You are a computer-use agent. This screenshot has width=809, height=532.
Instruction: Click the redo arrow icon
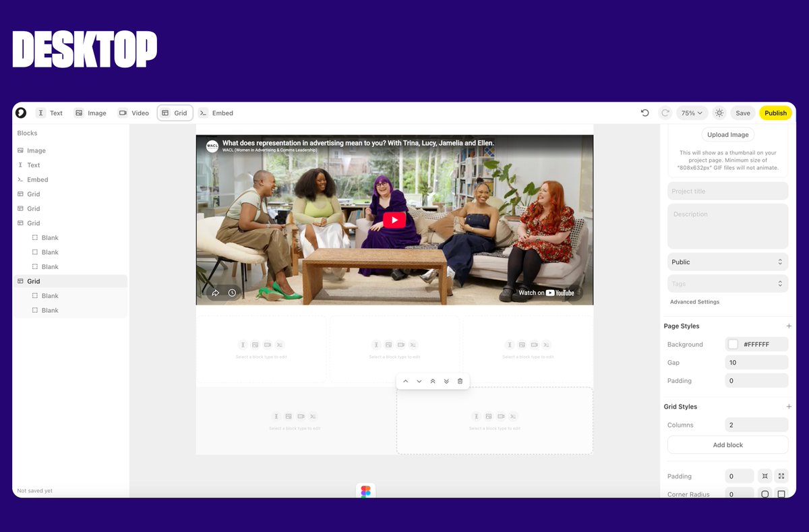coord(665,113)
